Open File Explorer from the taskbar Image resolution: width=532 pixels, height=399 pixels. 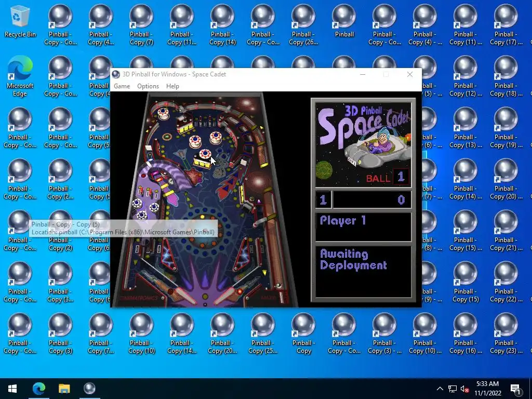pos(64,389)
